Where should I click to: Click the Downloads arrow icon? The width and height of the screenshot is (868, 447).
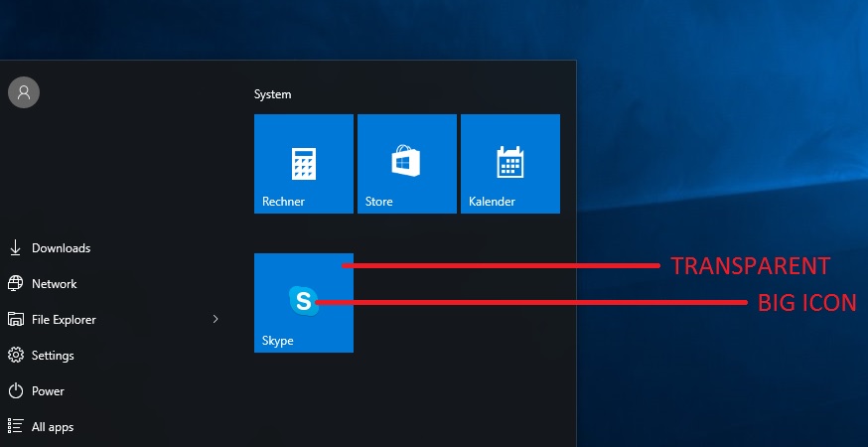point(16,248)
